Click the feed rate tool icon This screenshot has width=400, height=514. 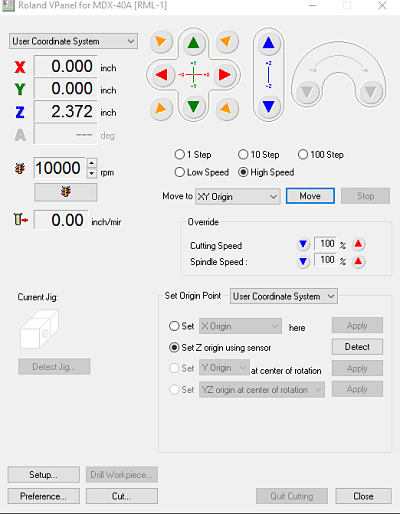[x=21, y=220]
